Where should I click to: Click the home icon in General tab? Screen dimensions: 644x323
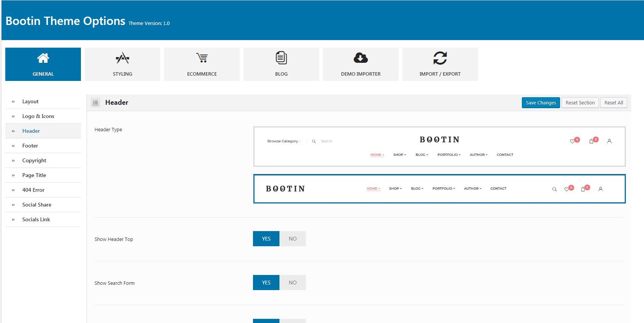point(43,58)
